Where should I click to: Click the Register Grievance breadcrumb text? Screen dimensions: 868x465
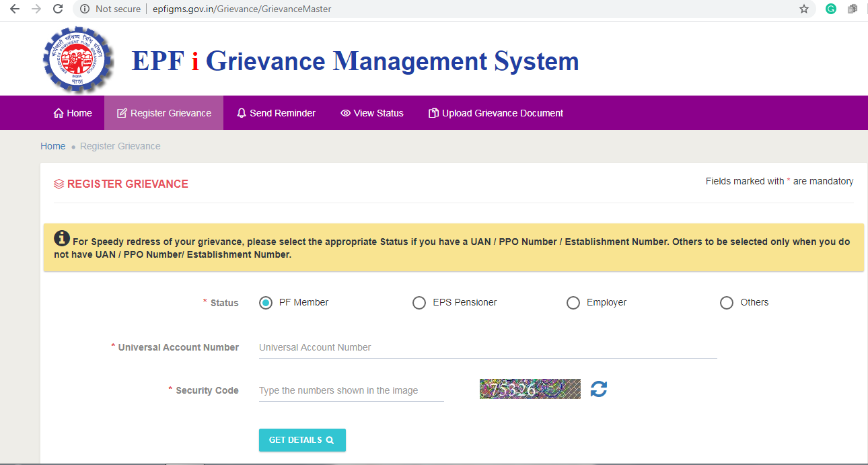coord(120,146)
